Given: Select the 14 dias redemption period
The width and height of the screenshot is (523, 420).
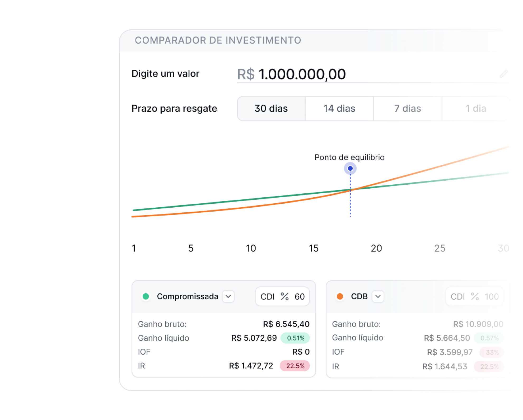Looking at the screenshot, I should [339, 109].
